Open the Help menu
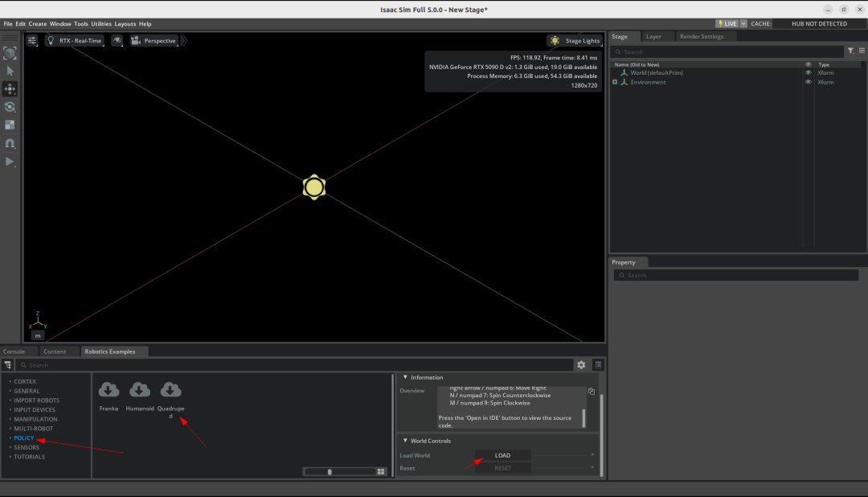 (x=145, y=24)
